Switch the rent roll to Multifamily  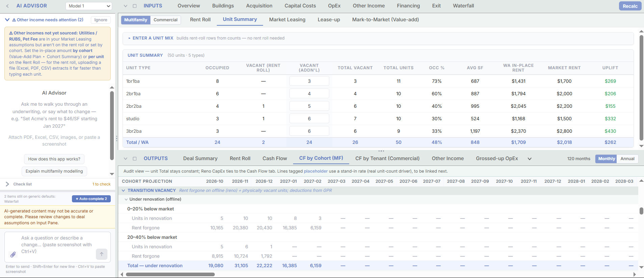(x=136, y=20)
